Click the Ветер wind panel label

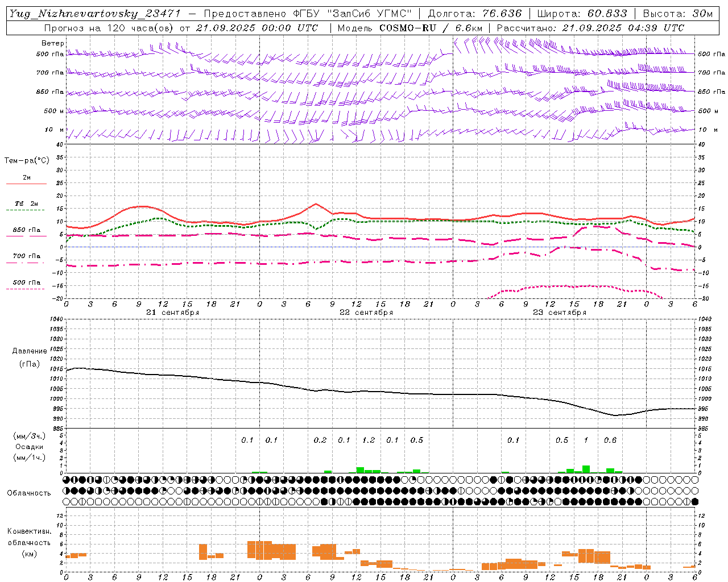53,43
